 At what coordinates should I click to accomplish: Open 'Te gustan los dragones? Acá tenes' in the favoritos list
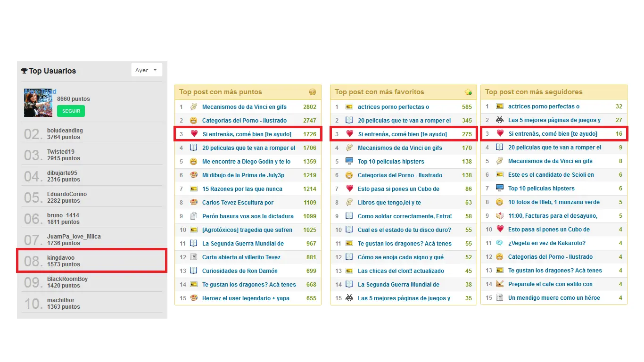[x=405, y=244]
